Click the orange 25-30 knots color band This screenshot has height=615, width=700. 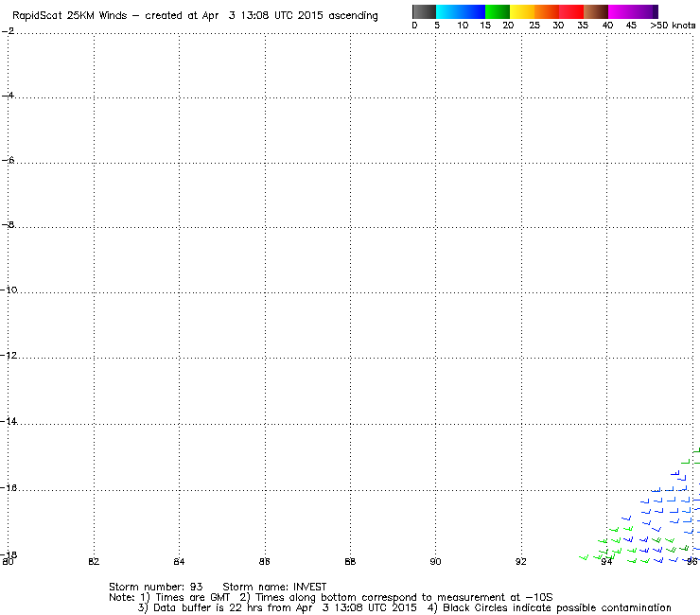point(547,11)
